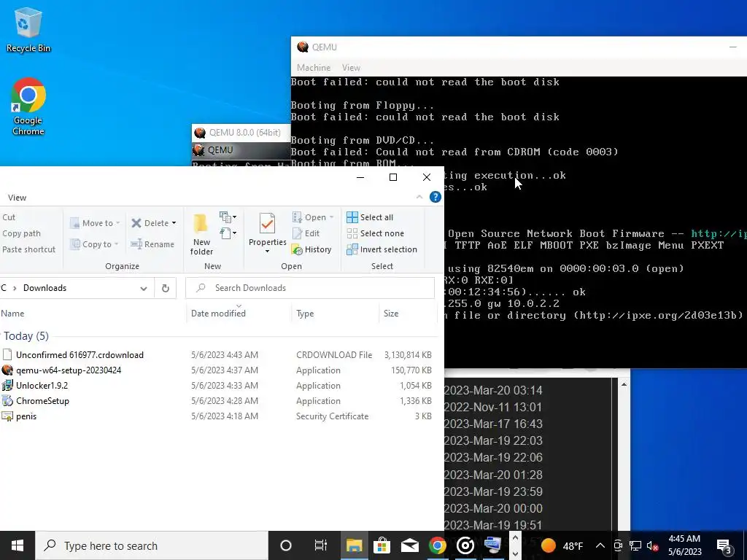
Task: Click Paste shortcut in the ribbon
Action: coord(28,249)
